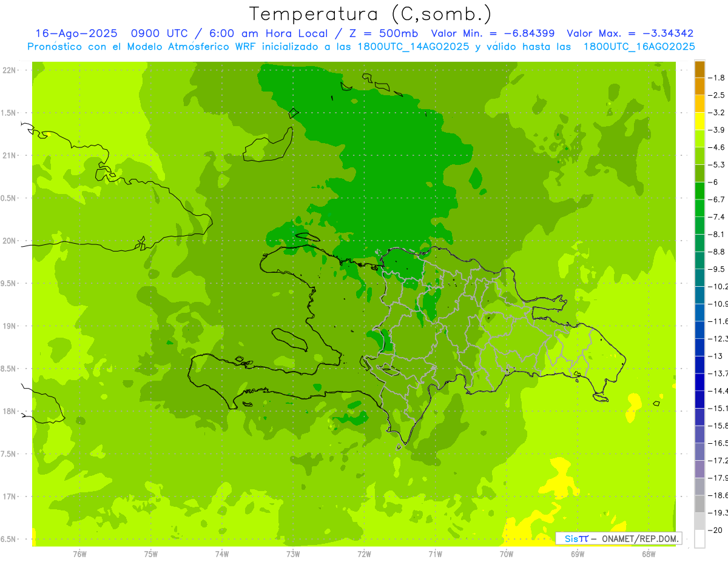This screenshot has width=728, height=562.
Task: Click the '-2.5' colorbar value
Action: pos(716,95)
